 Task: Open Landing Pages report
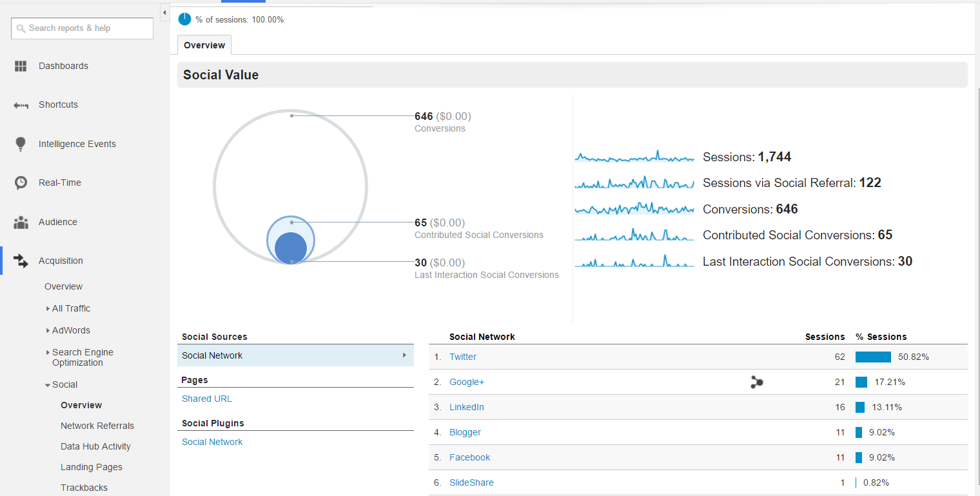(x=92, y=467)
